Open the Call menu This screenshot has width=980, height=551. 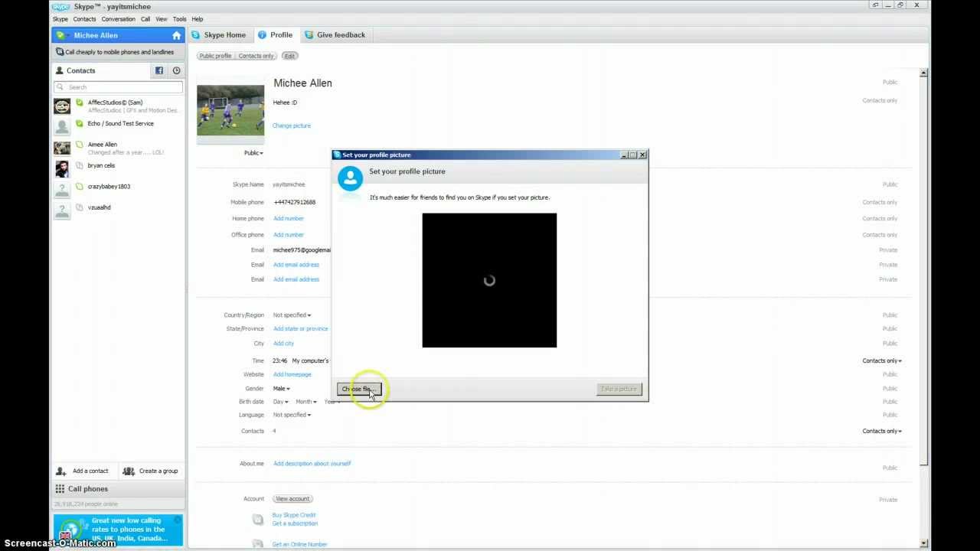pos(145,19)
